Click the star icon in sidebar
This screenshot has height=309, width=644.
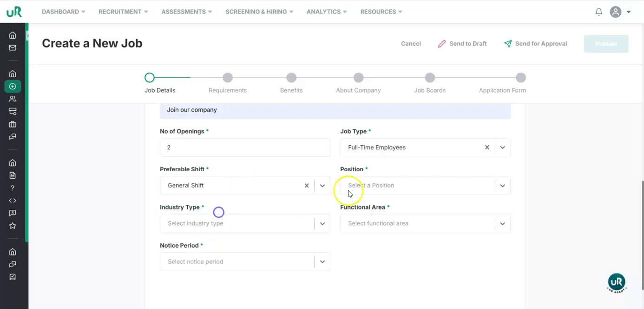click(x=13, y=226)
